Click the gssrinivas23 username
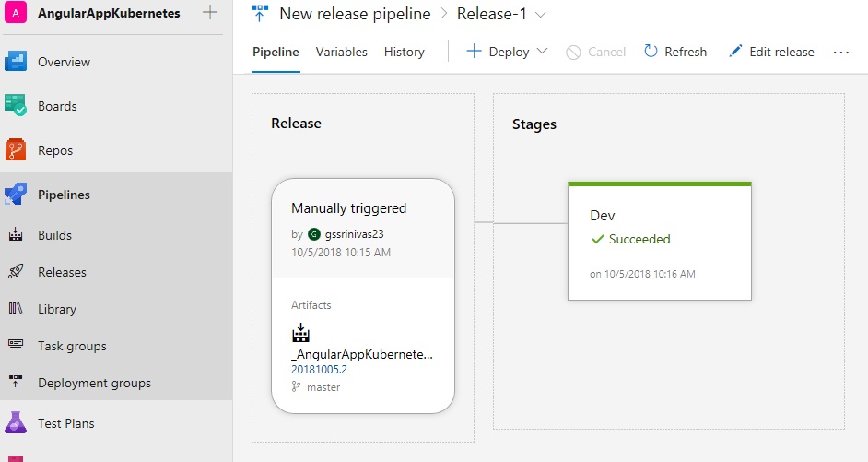 pyautogui.click(x=354, y=234)
